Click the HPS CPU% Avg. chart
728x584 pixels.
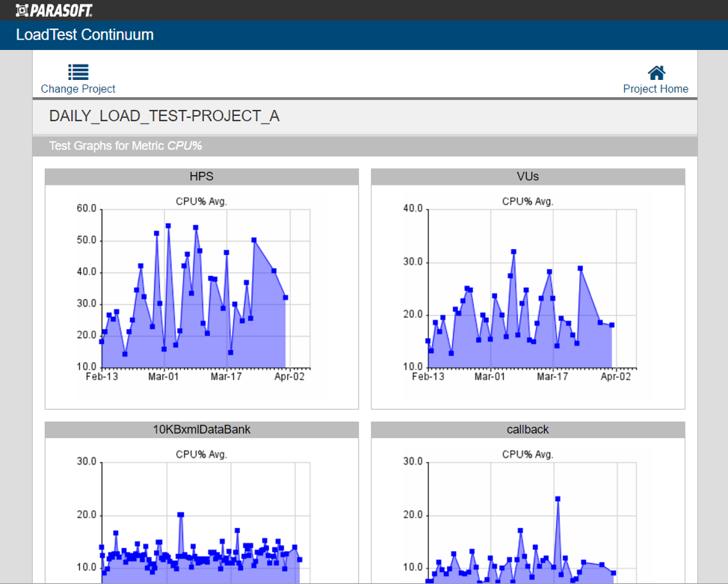pyautogui.click(x=206, y=289)
